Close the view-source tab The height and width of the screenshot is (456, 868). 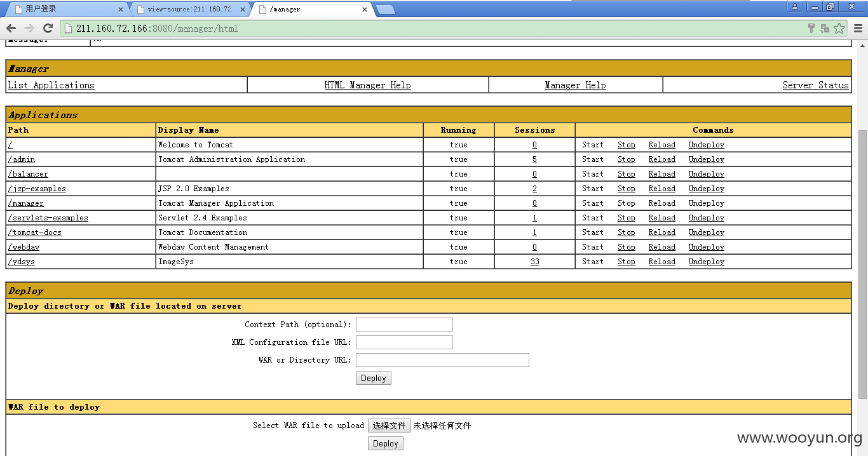click(x=243, y=10)
